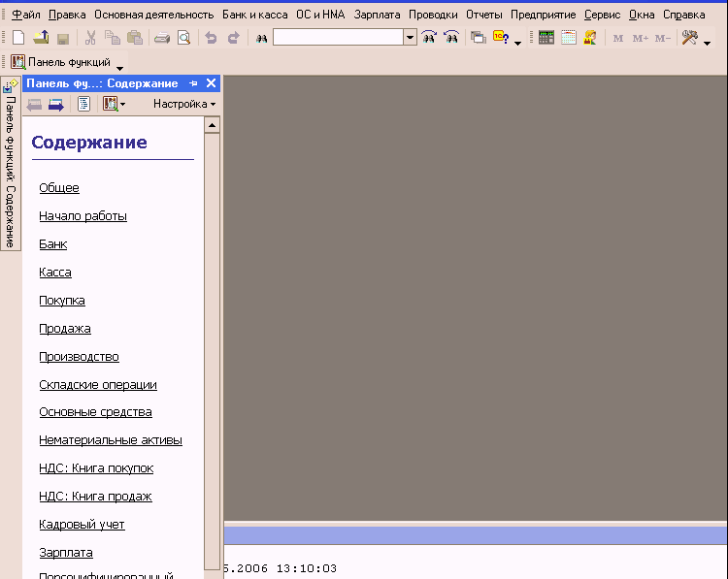The width and height of the screenshot is (728, 579).
Task: Click the НДС: Книга покупок link
Action: coord(96,468)
